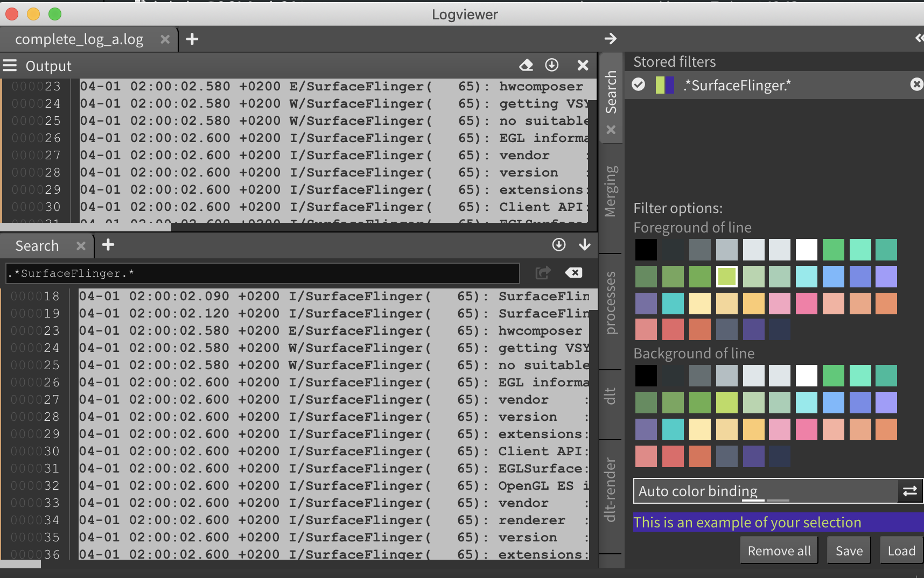Remove the .*SurfaceFlinger.* stored filter
924x578 pixels.
[x=916, y=84]
